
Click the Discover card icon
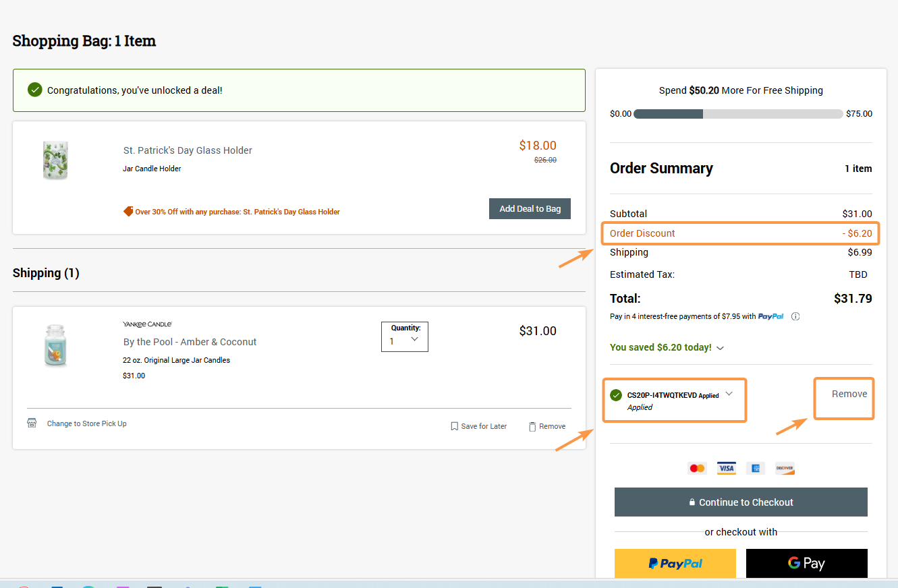pos(785,468)
